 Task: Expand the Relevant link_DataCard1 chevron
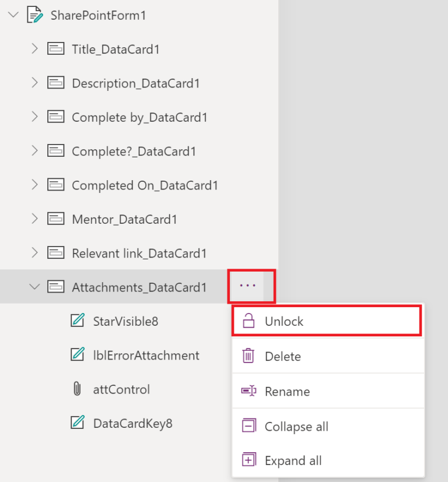(34, 253)
